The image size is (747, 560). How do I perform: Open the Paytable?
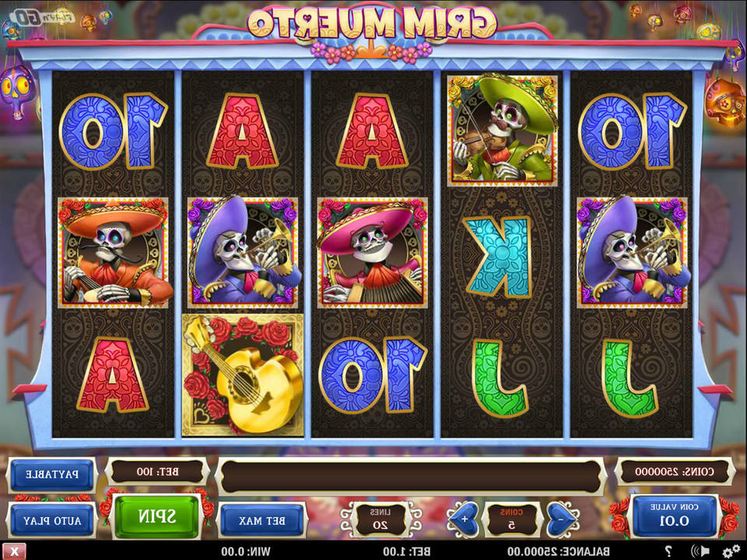[52, 474]
